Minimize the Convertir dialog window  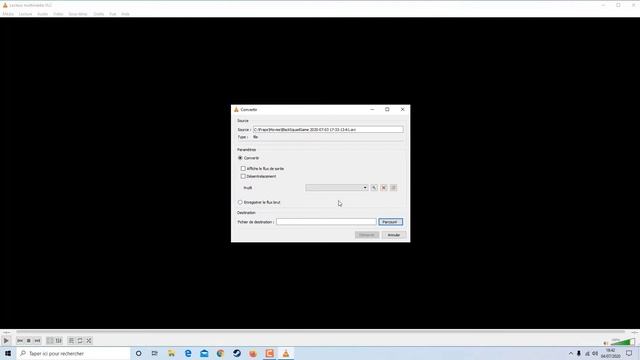tap(372, 109)
